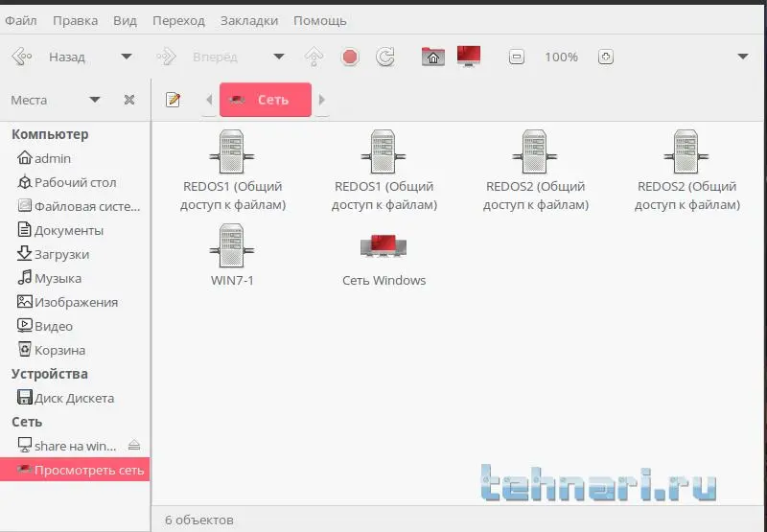Open the Вид menu
This screenshot has width=767, height=532.
[125, 21]
